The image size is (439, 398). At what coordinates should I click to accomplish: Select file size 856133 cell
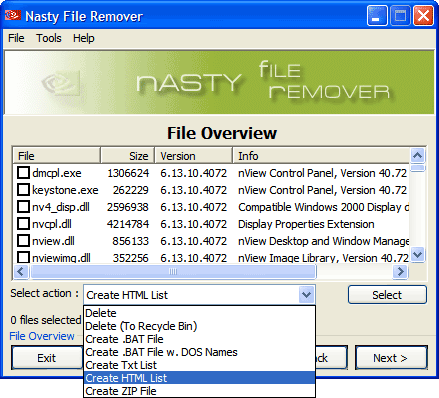(130, 241)
